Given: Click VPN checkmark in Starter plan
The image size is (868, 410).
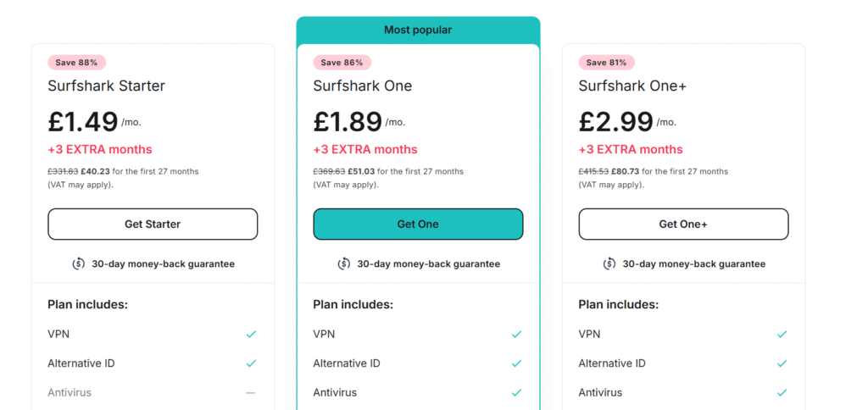Looking at the screenshot, I should click(x=251, y=335).
